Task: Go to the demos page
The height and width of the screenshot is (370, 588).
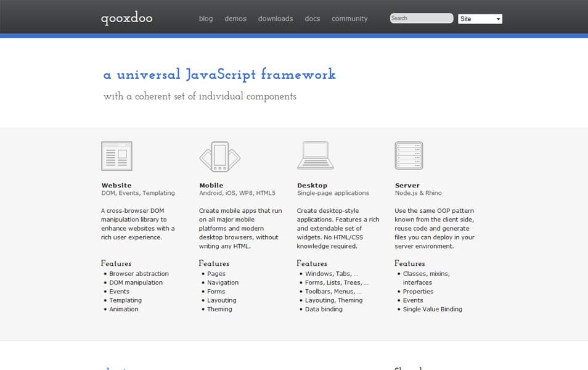Action: [x=235, y=18]
